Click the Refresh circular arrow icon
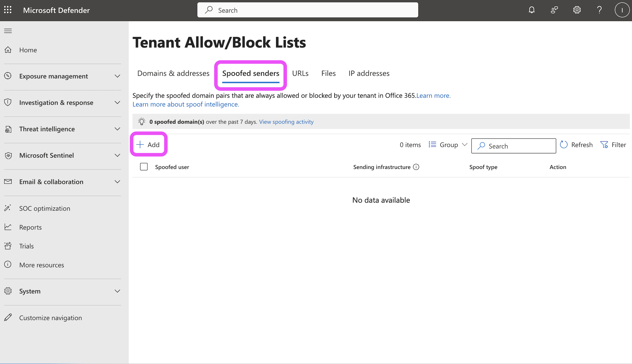 (564, 145)
